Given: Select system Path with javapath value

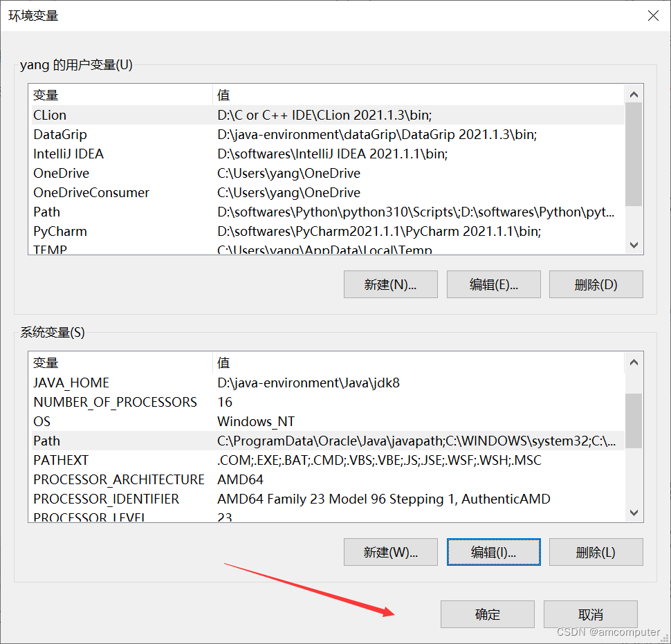Looking at the screenshot, I should (328, 441).
